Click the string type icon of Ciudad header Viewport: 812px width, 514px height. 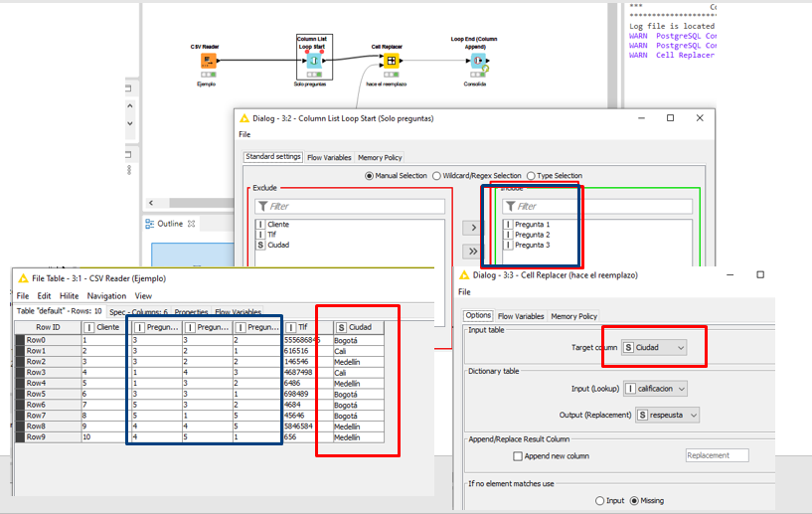(x=341, y=327)
